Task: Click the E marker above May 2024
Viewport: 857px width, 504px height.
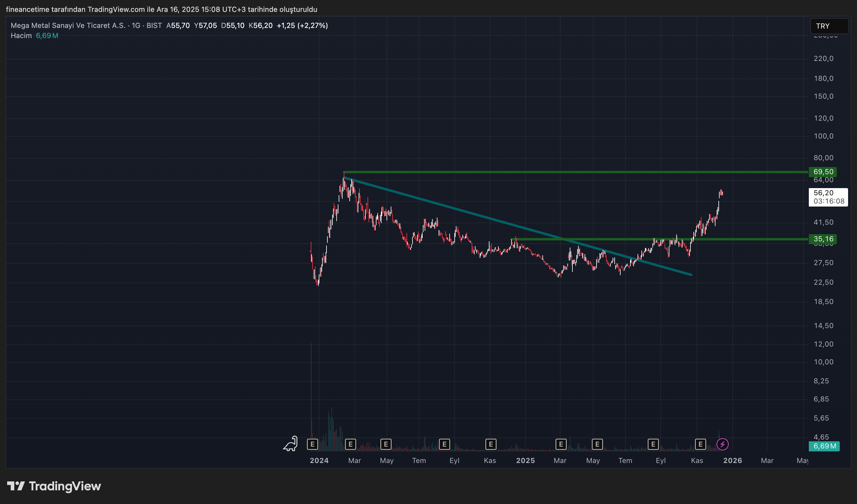Action: pos(386,444)
